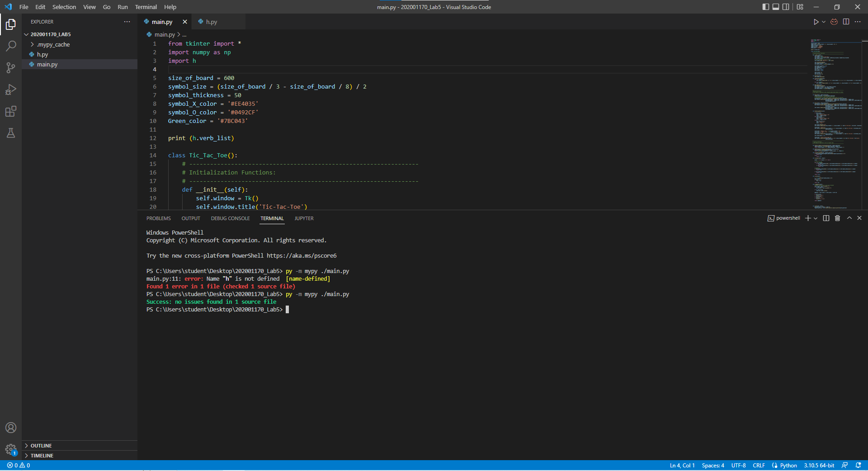Change encoding via UTF-8

point(738,466)
